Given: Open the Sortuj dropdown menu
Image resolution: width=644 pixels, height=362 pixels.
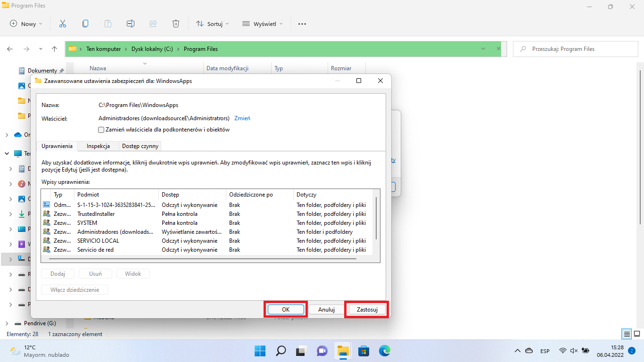Looking at the screenshot, I should pos(213,24).
